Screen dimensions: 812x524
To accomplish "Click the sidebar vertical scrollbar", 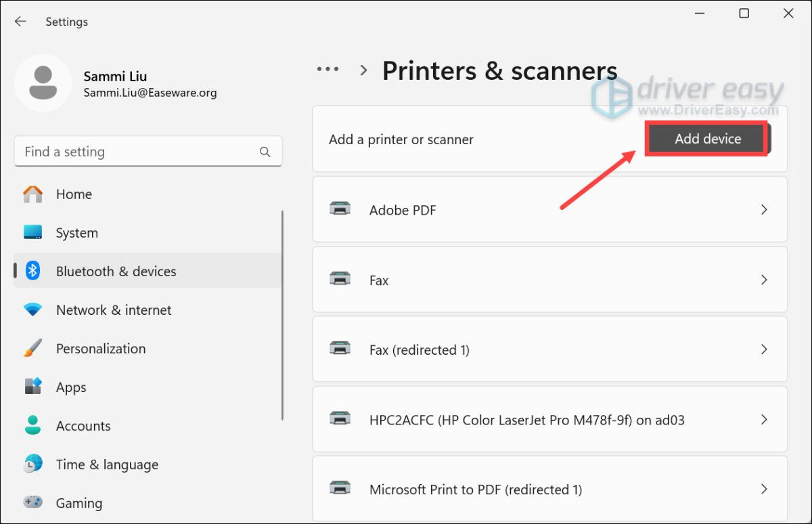I will (282, 315).
